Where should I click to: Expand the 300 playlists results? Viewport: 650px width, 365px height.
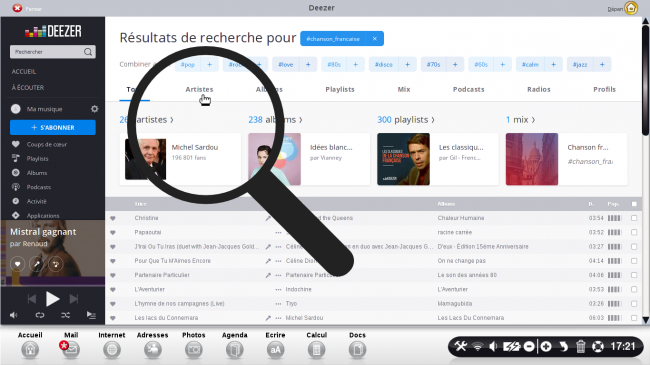[406, 119]
